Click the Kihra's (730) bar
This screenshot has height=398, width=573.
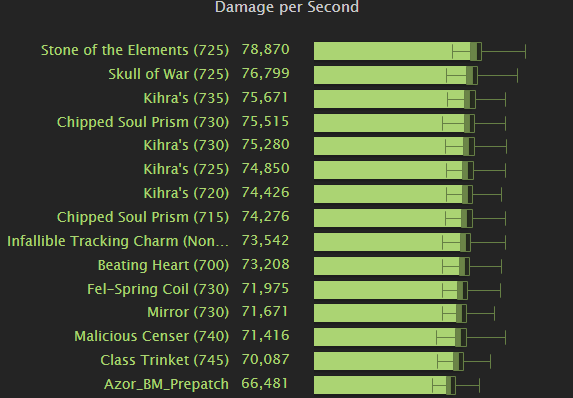click(x=394, y=147)
